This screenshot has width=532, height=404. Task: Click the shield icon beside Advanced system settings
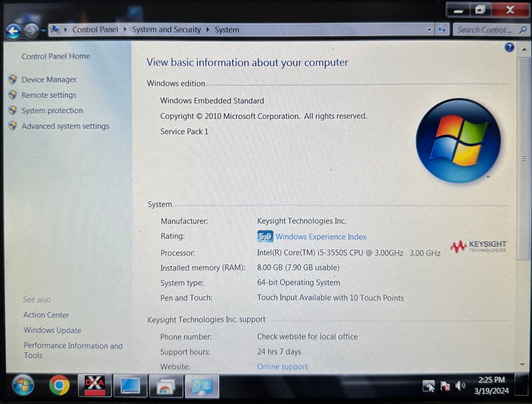[x=13, y=126]
